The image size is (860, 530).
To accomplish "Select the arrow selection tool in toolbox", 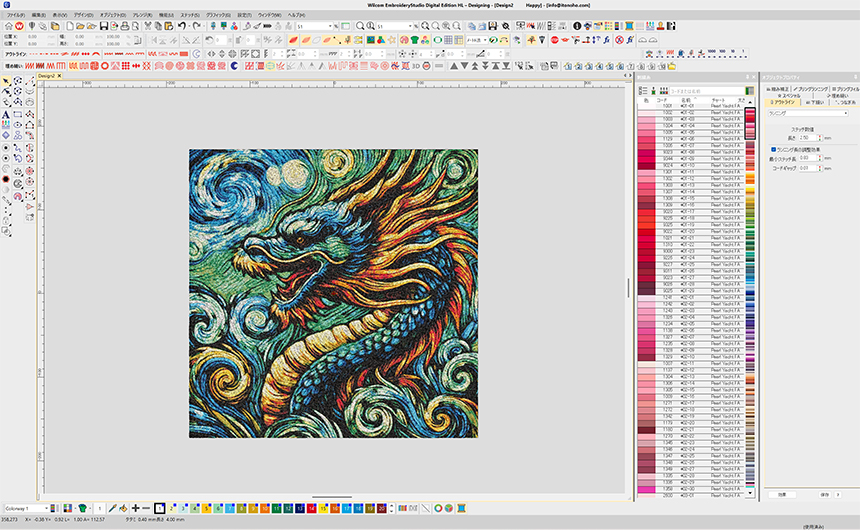I will click(7, 80).
